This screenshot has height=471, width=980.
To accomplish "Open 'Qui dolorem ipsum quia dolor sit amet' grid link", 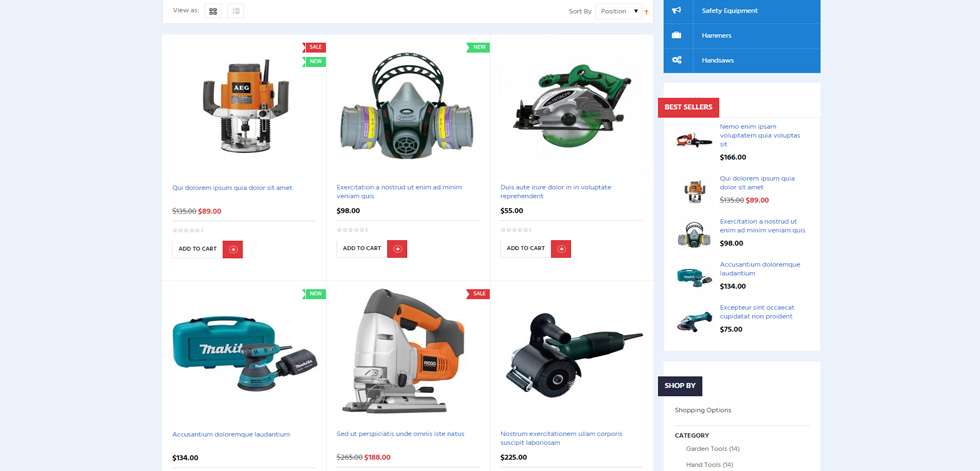I will click(232, 188).
